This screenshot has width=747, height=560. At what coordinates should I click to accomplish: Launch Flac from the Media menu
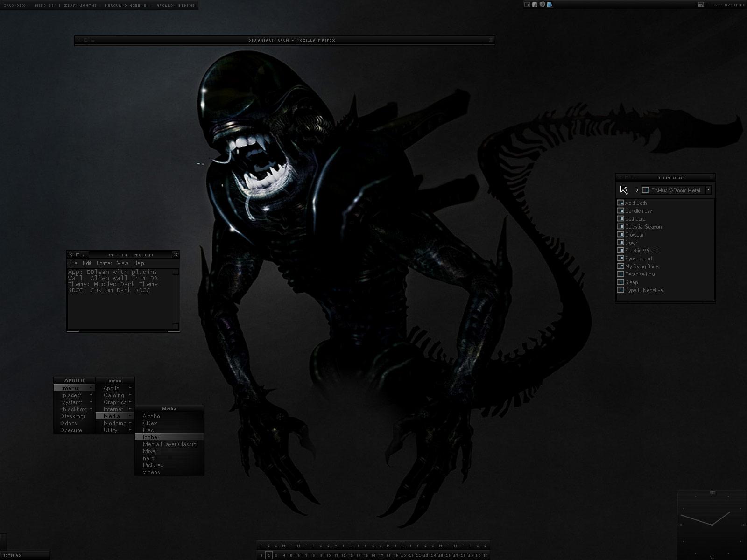point(169,430)
